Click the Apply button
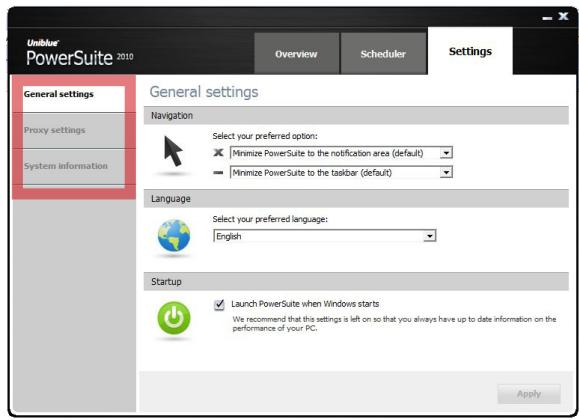 coord(529,394)
